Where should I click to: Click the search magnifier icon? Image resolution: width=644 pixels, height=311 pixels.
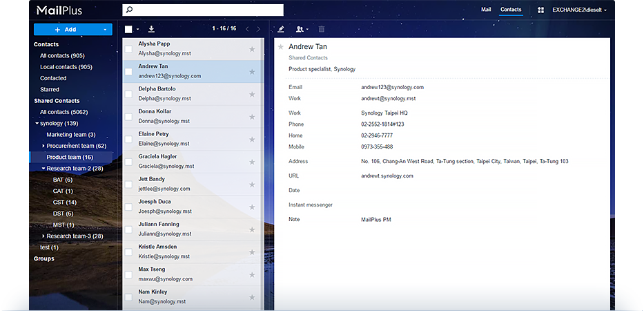(129, 10)
